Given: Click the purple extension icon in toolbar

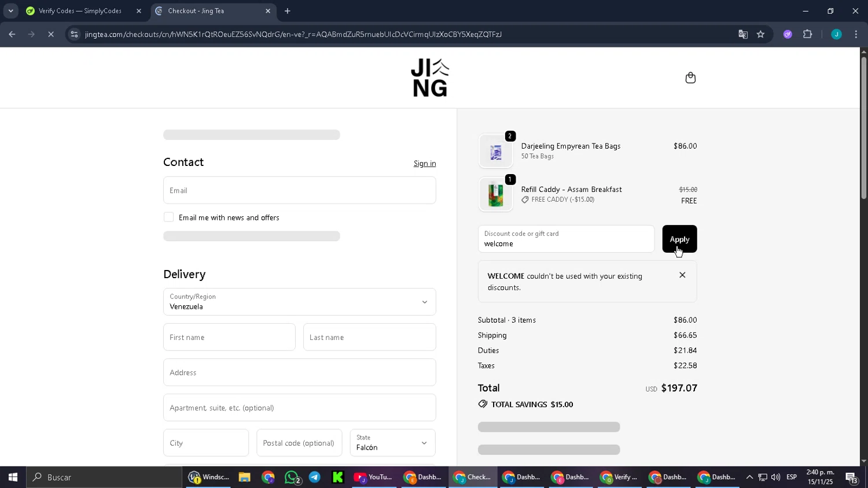Looking at the screenshot, I should coord(788,34).
